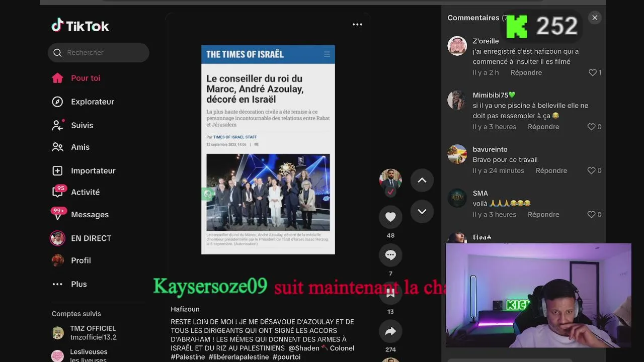Go to next video with down arrow
Viewport: 644px width, 362px height.
pos(422,212)
